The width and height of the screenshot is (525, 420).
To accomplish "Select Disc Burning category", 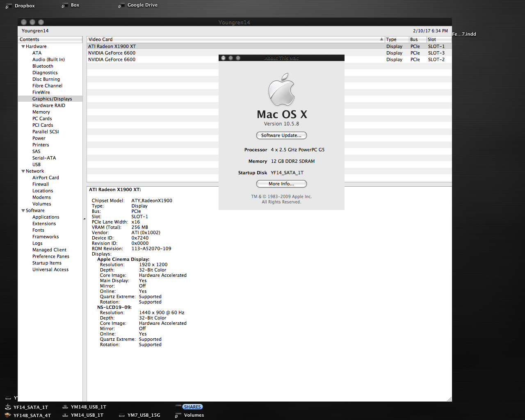I will coord(46,79).
